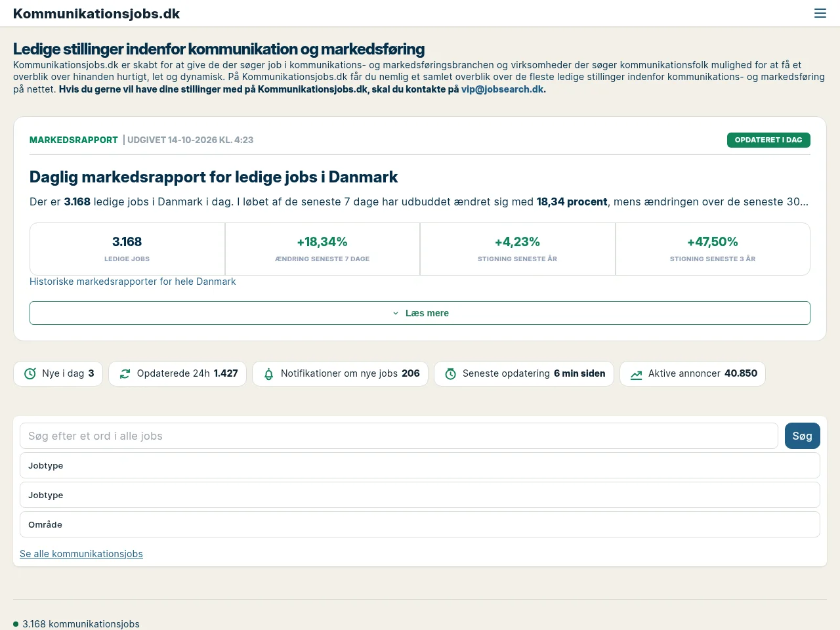Viewport: 840px width, 630px height.
Task: Click the Opdaterede 24h 1.427 pill
Action: pyautogui.click(x=178, y=373)
